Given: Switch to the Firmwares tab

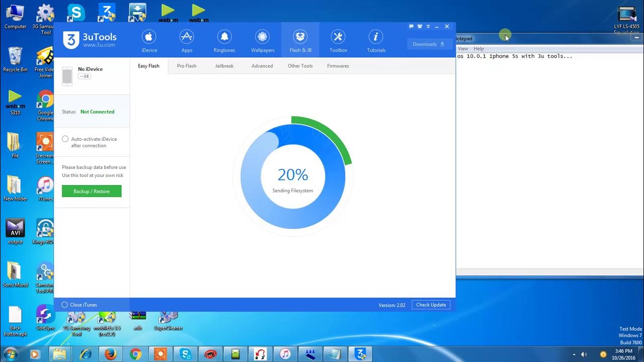Looking at the screenshot, I should [x=338, y=66].
